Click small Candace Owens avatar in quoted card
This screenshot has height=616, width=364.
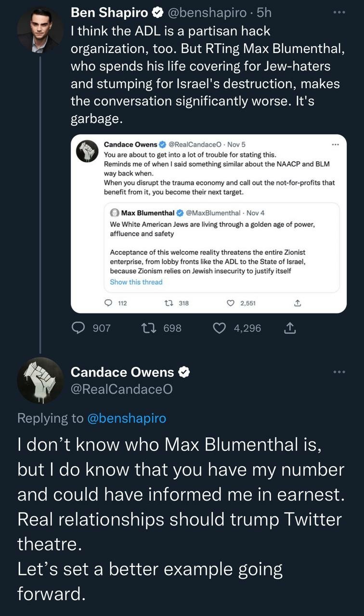tap(88, 151)
